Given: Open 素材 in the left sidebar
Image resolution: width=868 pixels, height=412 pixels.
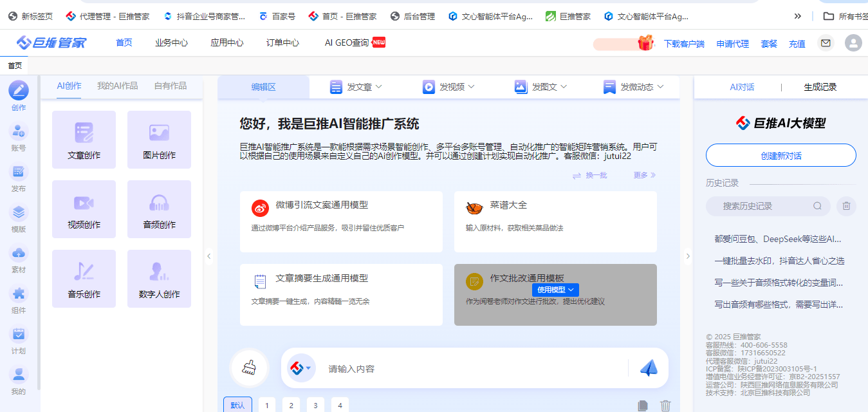Looking at the screenshot, I should [19, 259].
